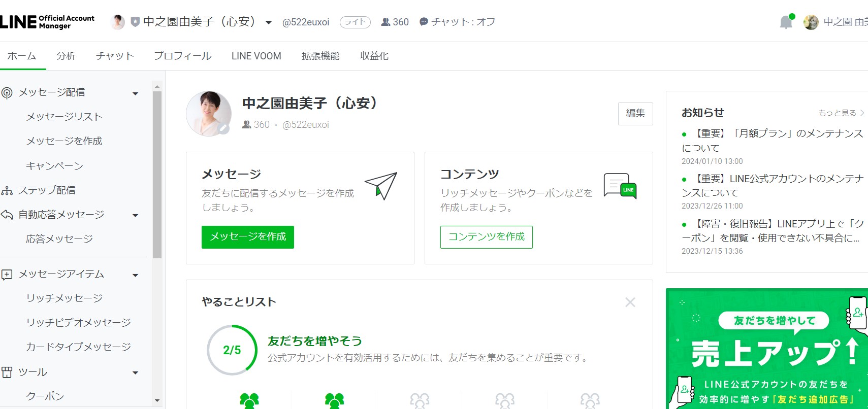Click the sidebar scrollbar up arrow
The height and width of the screenshot is (409, 868).
coord(157,86)
